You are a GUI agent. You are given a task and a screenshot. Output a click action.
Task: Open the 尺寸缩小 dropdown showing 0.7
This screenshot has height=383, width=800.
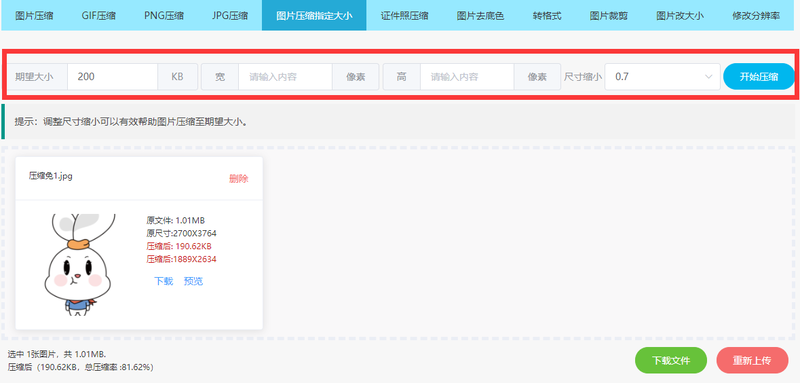pyautogui.click(x=662, y=77)
